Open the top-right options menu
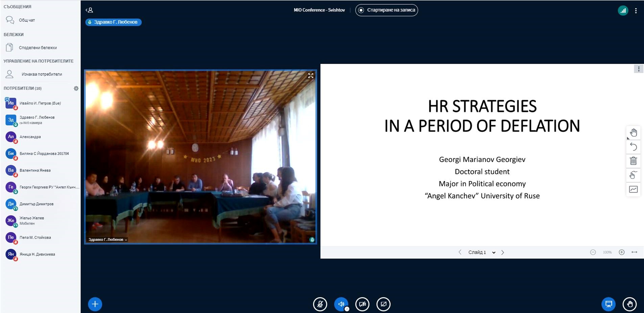 (636, 10)
